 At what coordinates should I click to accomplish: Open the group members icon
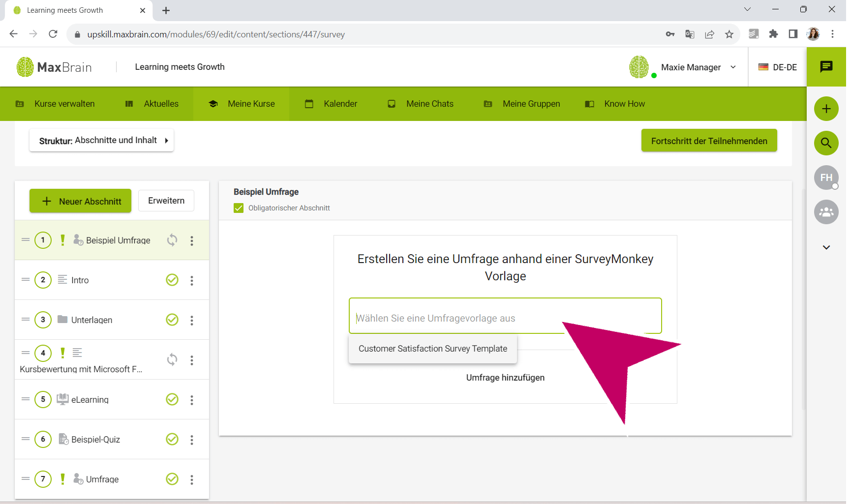click(x=826, y=212)
